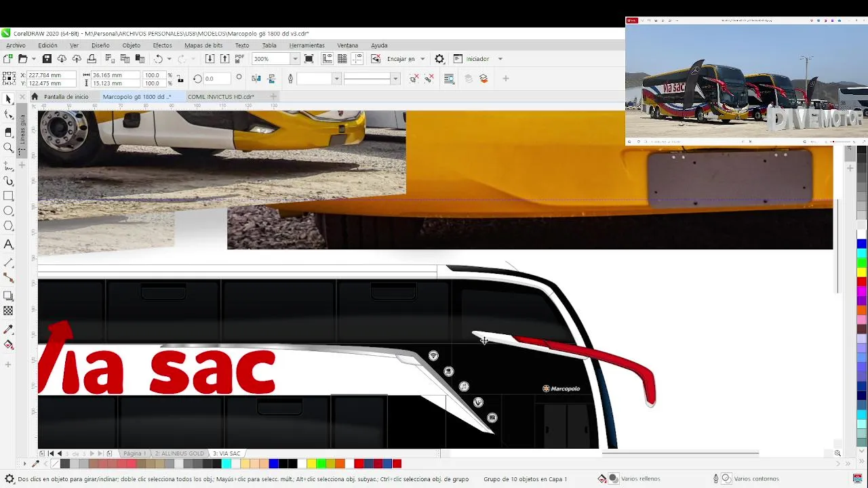The height and width of the screenshot is (488, 868).
Task: Click the object width field
Action: [116, 75]
